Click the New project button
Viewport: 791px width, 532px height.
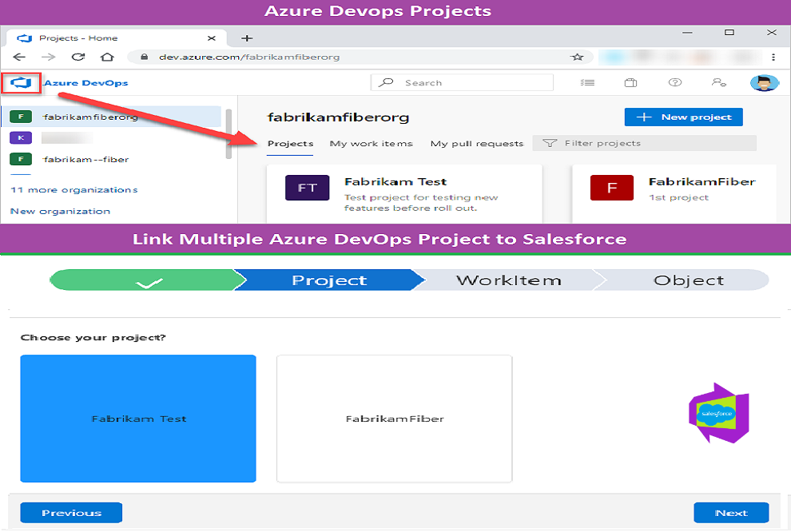pos(683,117)
